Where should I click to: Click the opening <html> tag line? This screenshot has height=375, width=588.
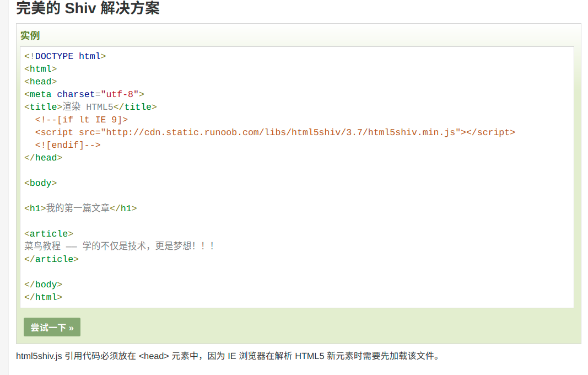[x=40, y=69]
